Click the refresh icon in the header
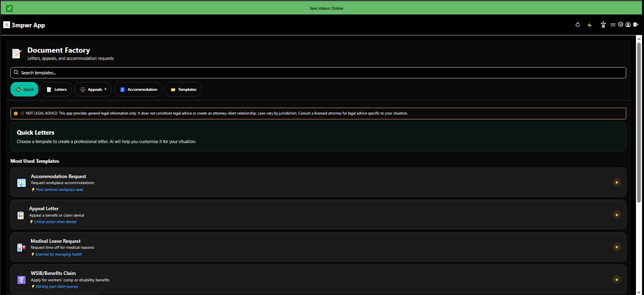644x295 pixels. click(x=578, y=25)
